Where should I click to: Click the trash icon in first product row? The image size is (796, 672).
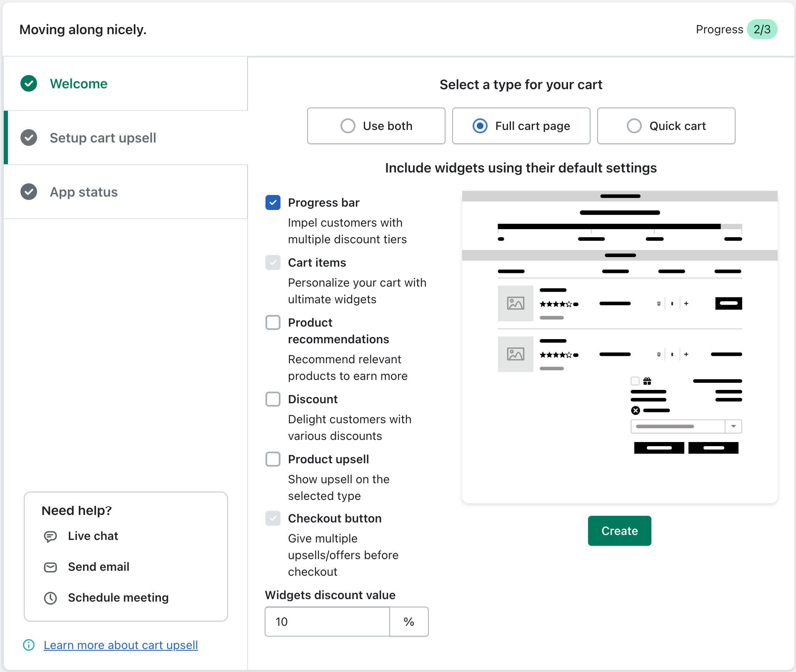pos(659,304)
